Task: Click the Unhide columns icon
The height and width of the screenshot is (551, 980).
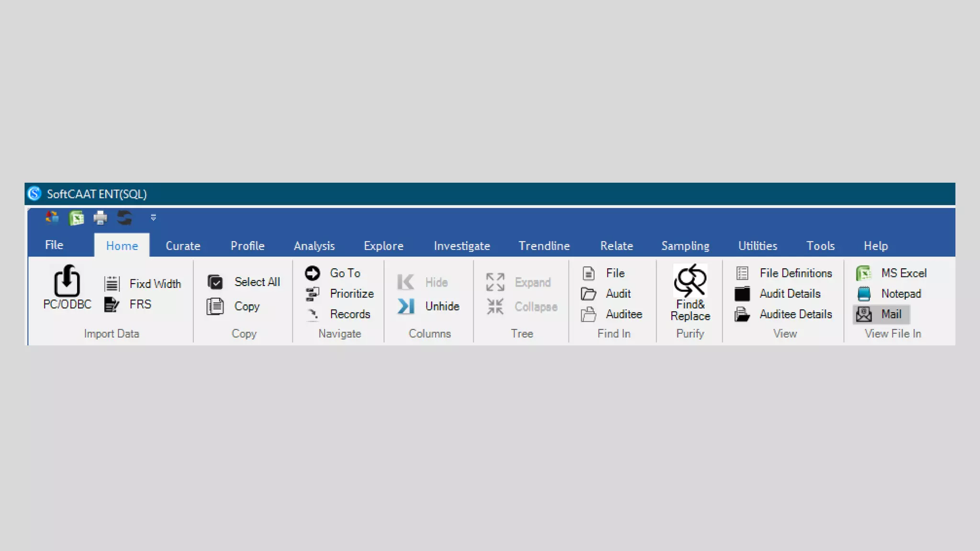Action: 406,306
